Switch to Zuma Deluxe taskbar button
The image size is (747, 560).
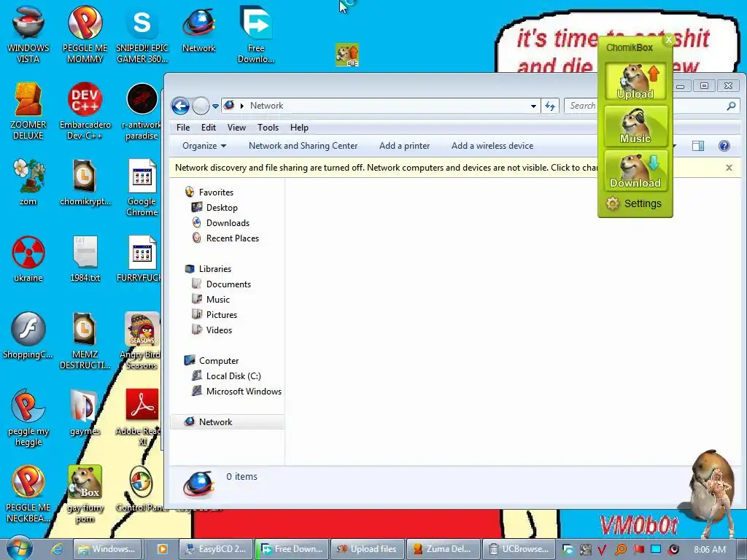pyautogui.click(x=442, y=549)
